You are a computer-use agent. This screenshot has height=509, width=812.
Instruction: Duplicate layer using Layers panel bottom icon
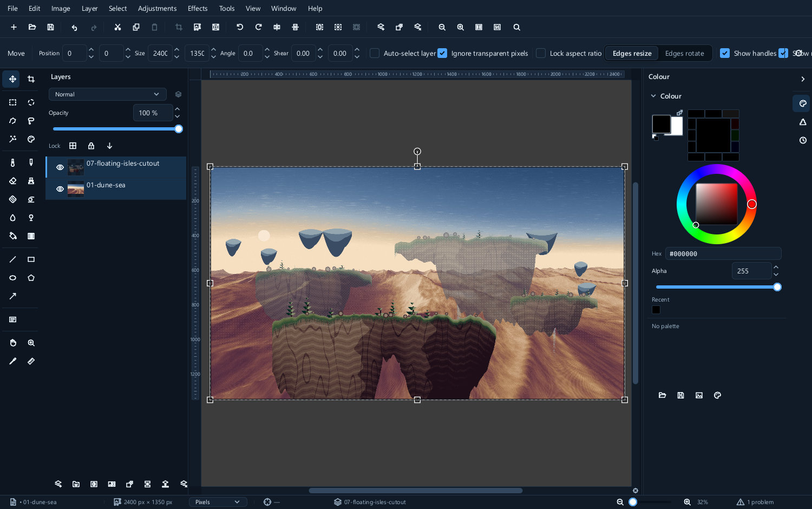coord(129,484)
